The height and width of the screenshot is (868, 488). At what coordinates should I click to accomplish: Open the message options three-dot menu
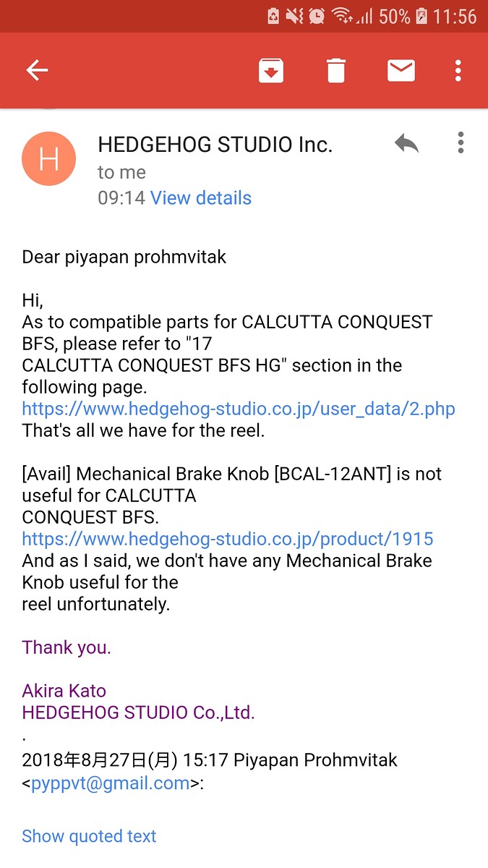(461, 143)
